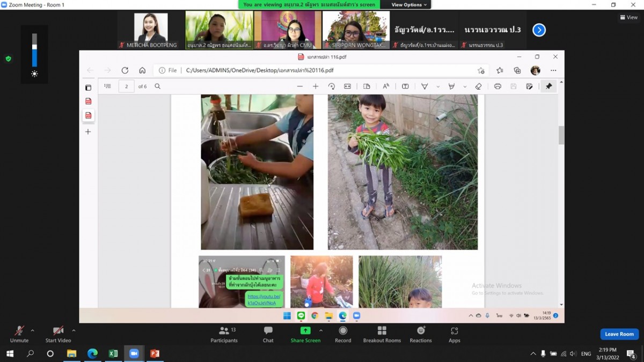Viewport: 644px width, 362px height.
Task: Start recording with the Record button
Action: pos(343,334)
